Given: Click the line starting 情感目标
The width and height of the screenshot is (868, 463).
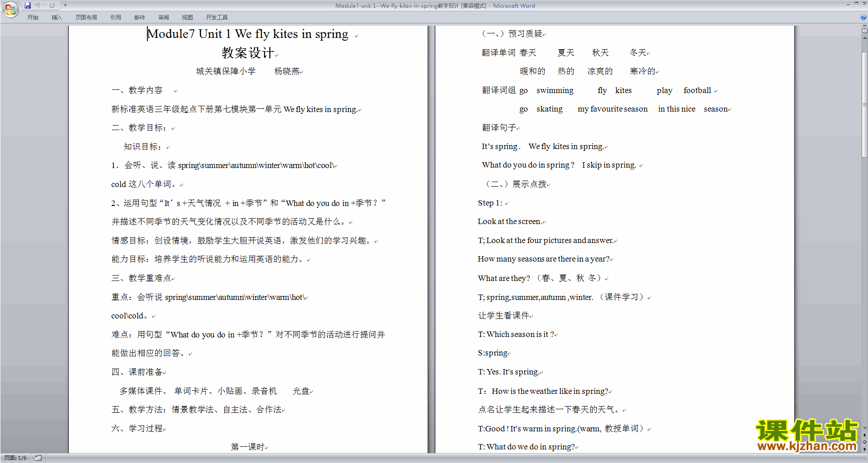Looking at the screenshot, I should 242,241.
